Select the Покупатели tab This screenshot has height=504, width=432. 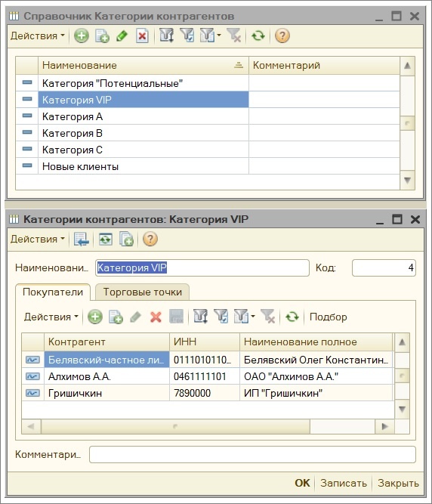(53, 292)
